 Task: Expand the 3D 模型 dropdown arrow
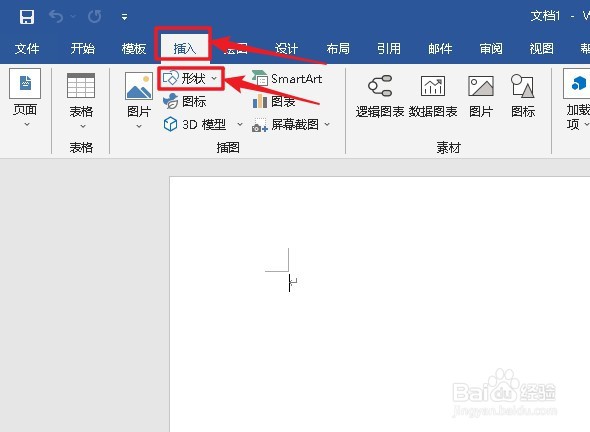click(240, 124)
